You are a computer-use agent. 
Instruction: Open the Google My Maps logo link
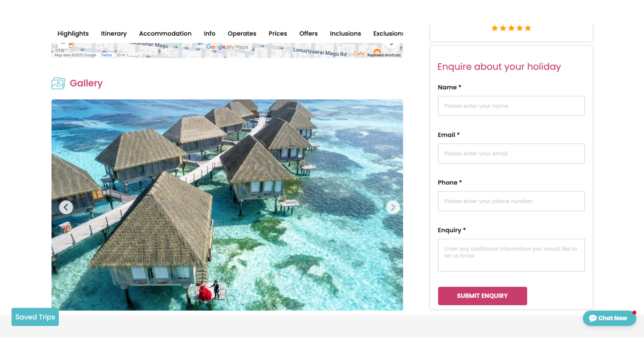point(227,47)
